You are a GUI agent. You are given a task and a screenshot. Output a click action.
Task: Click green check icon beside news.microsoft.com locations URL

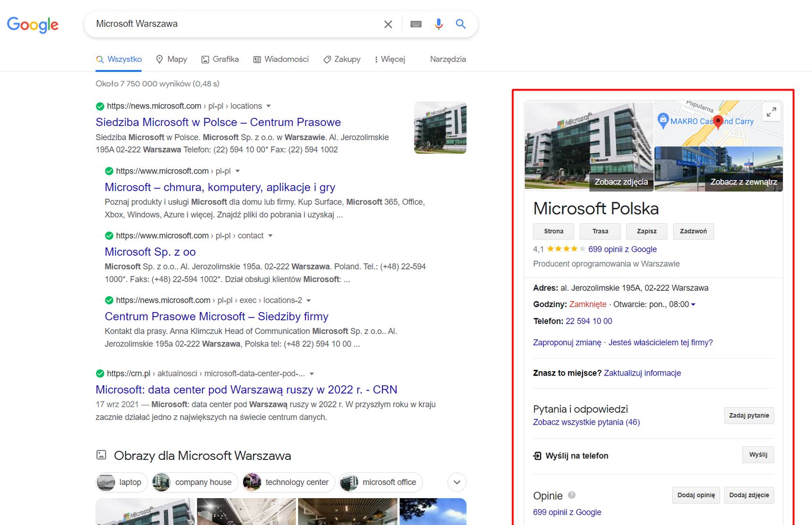pyautogui.click(x=100, y=106)
